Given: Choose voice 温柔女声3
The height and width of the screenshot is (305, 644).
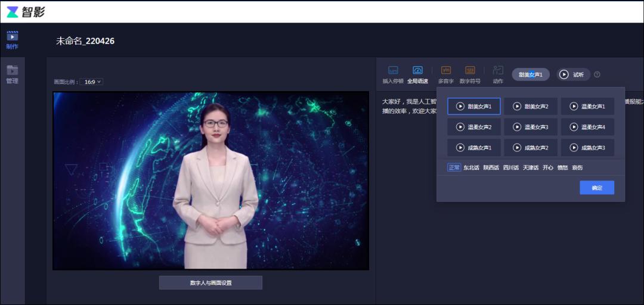Looking at the screenshot, I should click(x=531, y=127).
